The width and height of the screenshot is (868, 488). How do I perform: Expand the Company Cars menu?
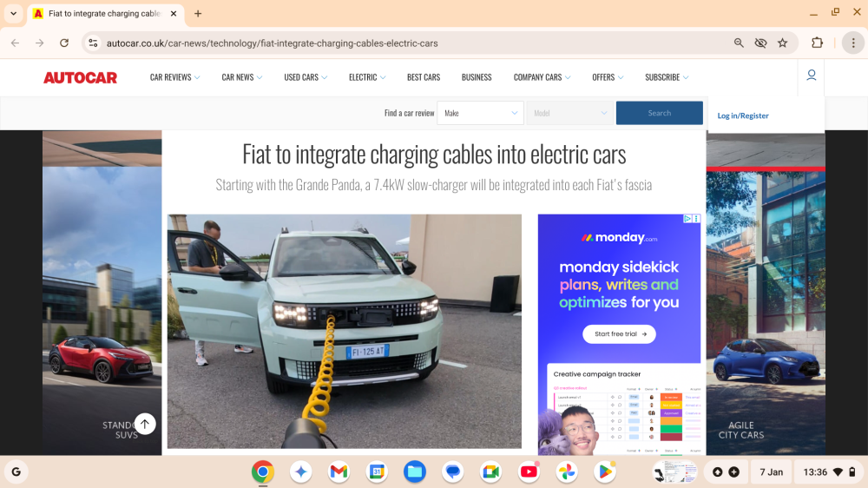coord(542,77)
